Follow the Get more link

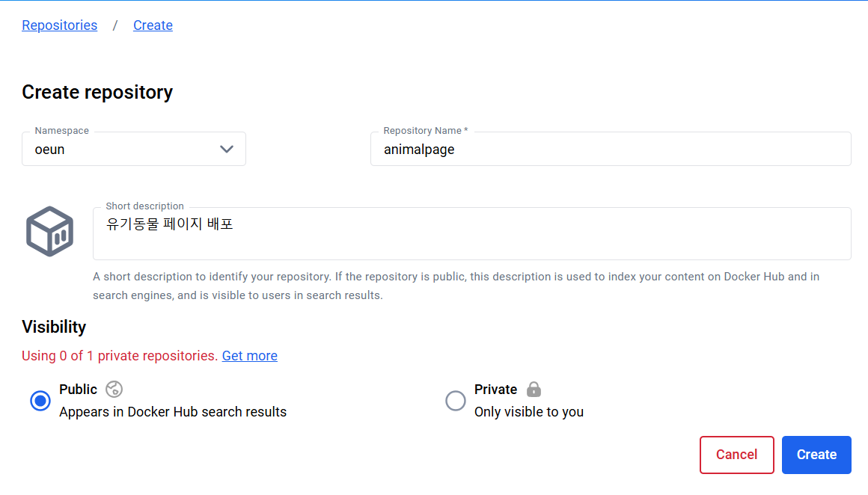[250, 356]
